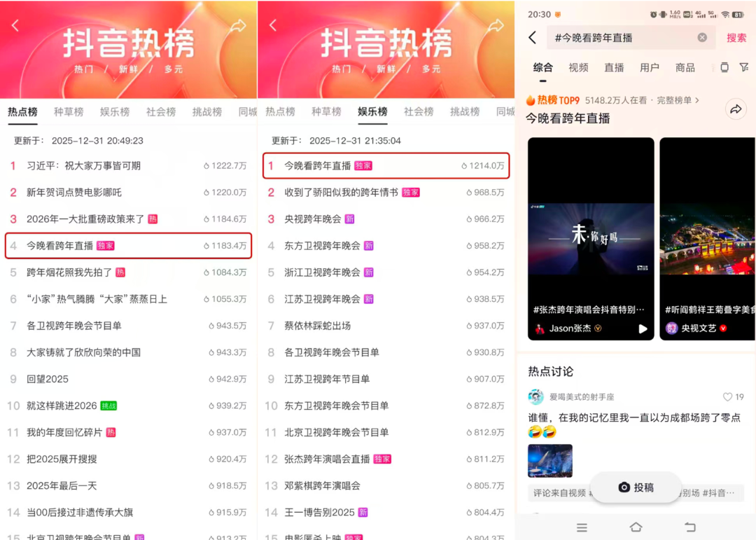The width and height of the screenshot is (756, 540).
Task: Tap 1222.7万 heat value in left list
Action: point(225,166)
